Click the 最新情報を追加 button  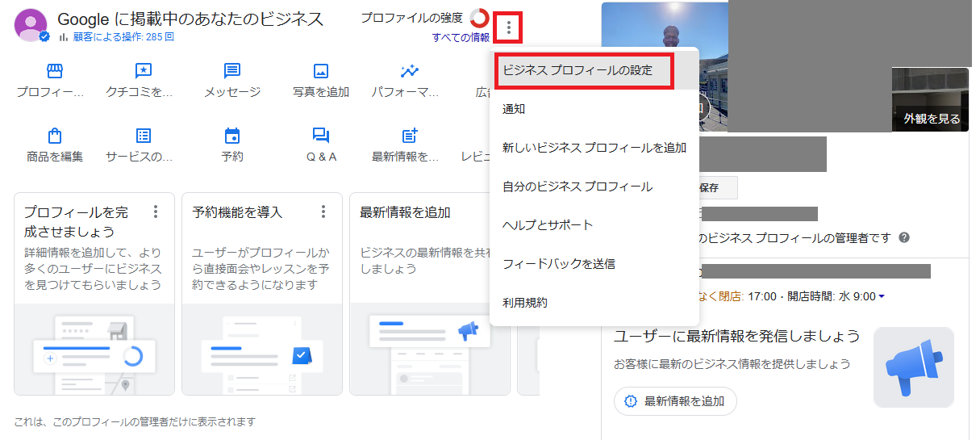675,401
